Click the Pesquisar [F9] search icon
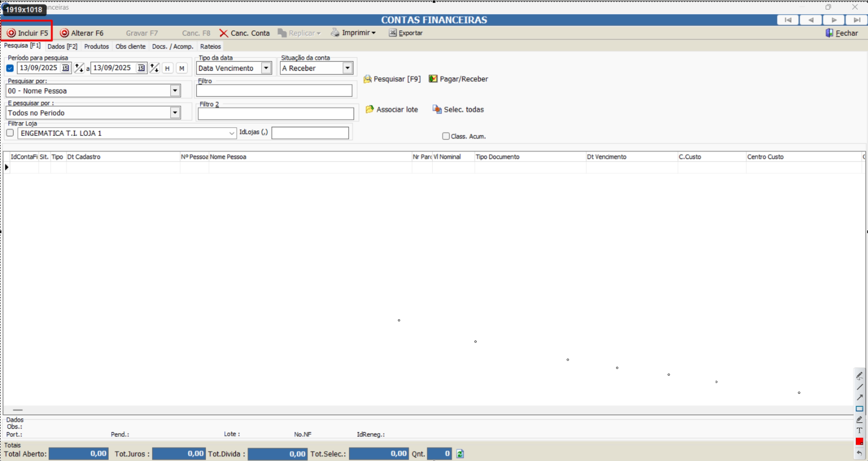Image resolution: width=868 pixels, height=461 pixels. coord(368,79)
